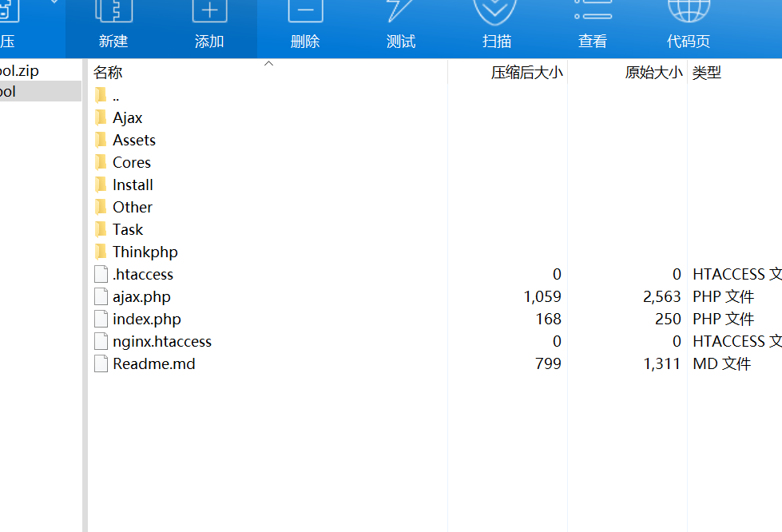Click the 添加 (Add files) toolbar icon

pyautogui.click(x=208, y=22)
